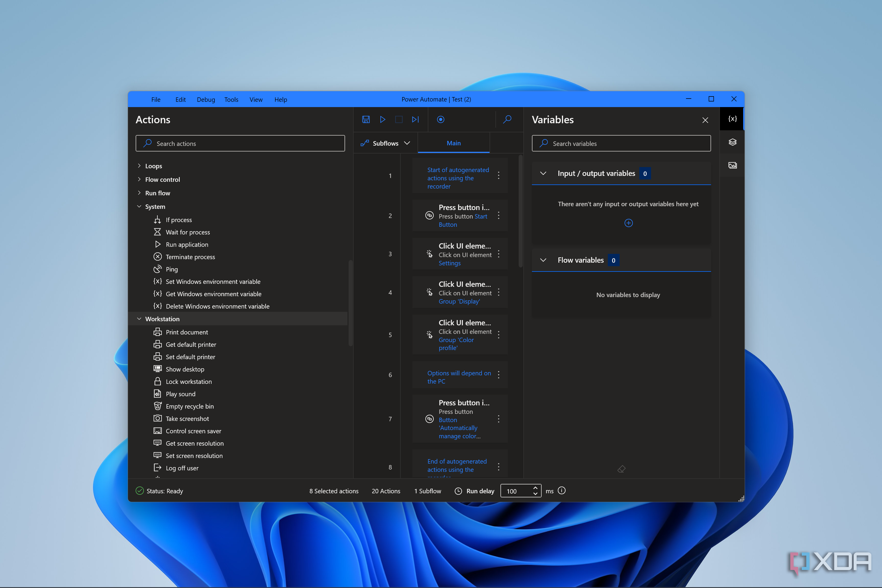Open the File menu
This screenshot has height=588, width=882.
(x=156, y=99)
